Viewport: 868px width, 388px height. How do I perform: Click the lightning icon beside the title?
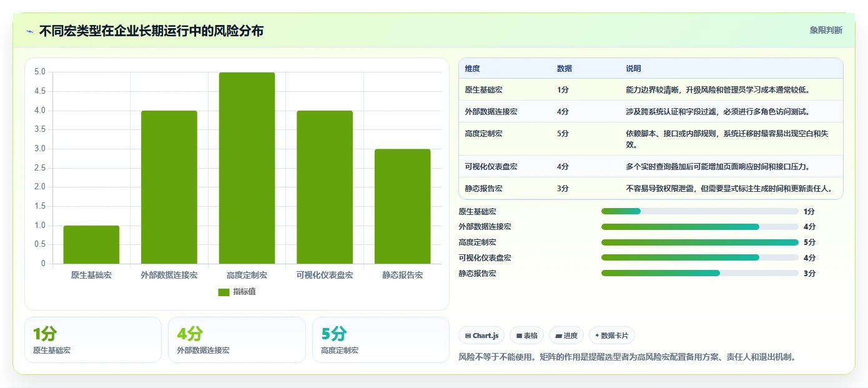(29, 31)
